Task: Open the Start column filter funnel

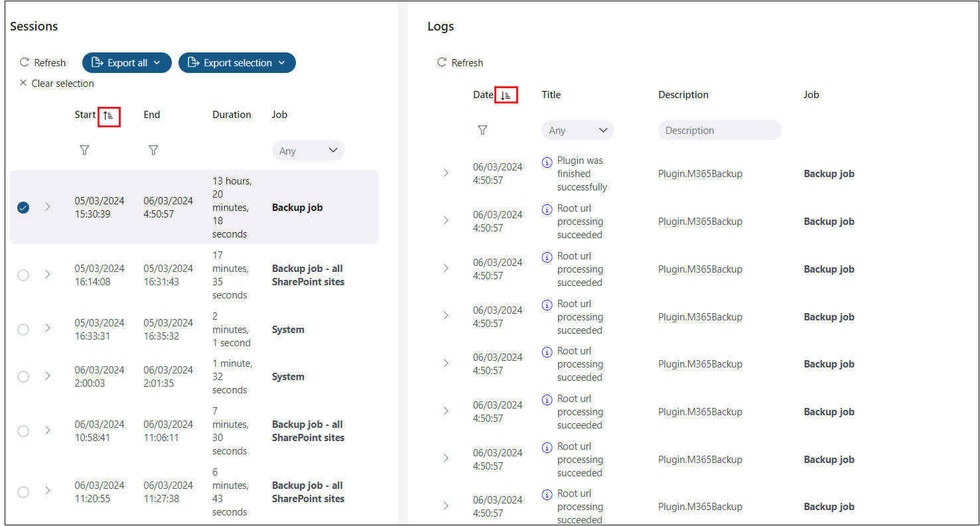Action: [84, 151]
